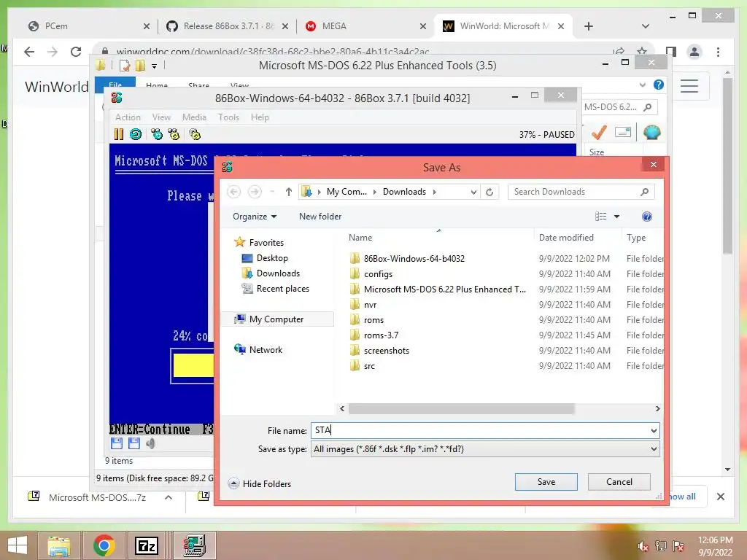Open Organize dropdown menu

point(255,217)
